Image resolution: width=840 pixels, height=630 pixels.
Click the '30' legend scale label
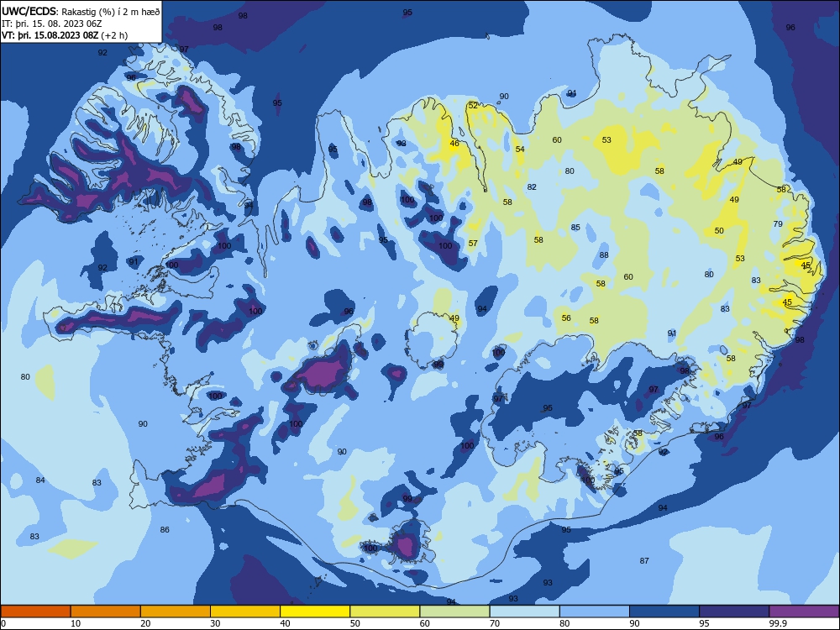coord(215,623)
